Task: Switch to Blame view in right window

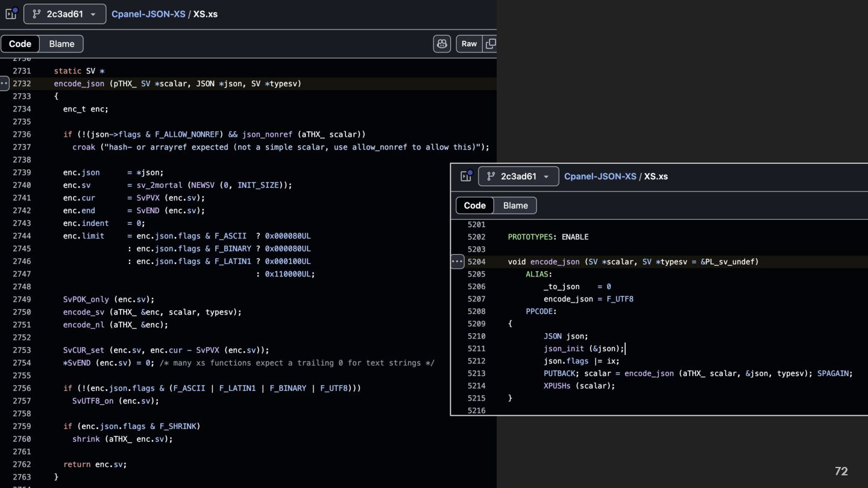Action: pyautogui.click(x=515, y=205)
